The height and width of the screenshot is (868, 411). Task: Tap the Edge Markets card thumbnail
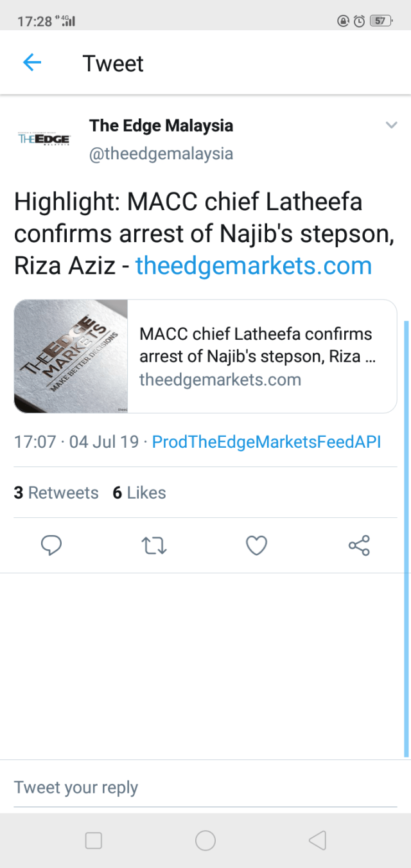click(71, 356)
